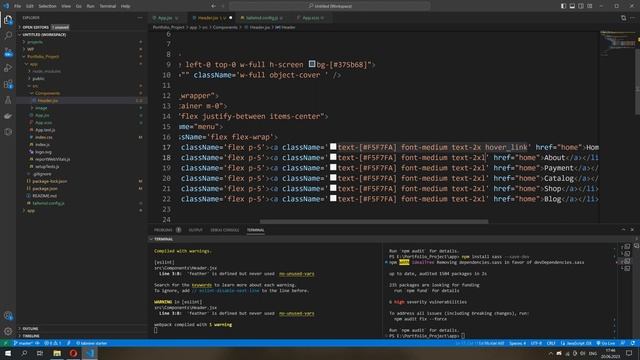The width and height of the screenshot is (640, 360).
Task: Open the Terminal menu
Action: 108,6
